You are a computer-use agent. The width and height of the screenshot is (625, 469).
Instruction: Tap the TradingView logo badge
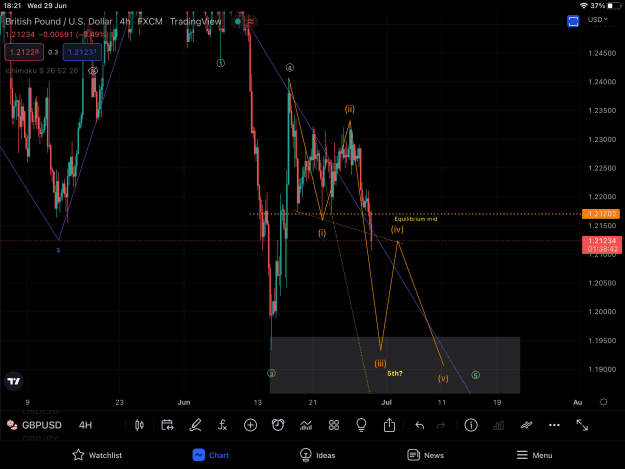pyautogui.click(x=14, y=381)
